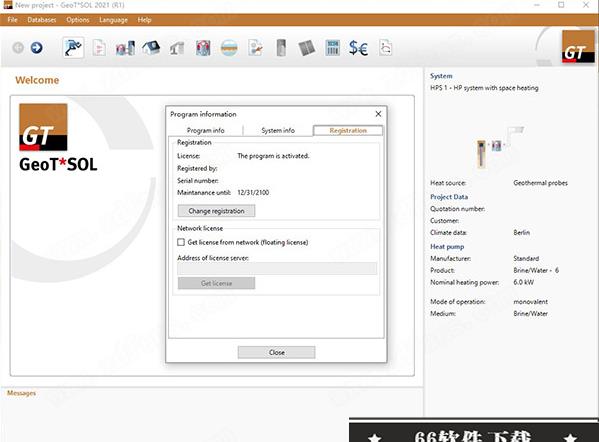Click the Close button in dialog
Viewport: 599px width, 442px height.
[277, 352]
